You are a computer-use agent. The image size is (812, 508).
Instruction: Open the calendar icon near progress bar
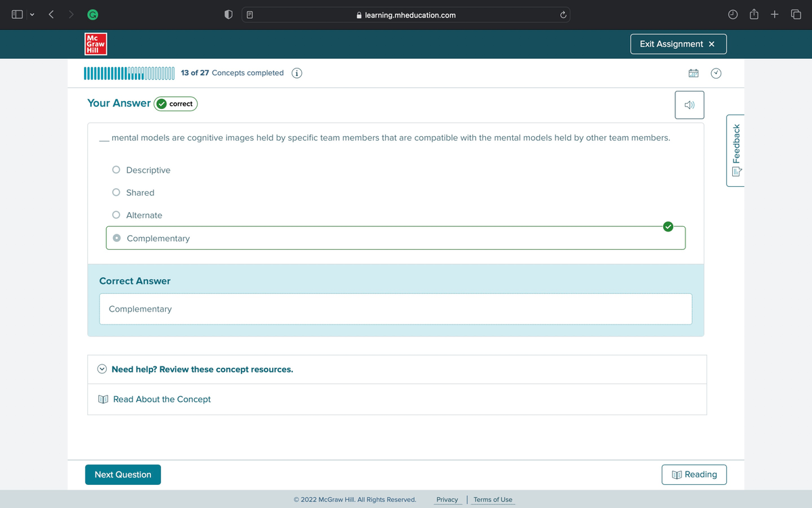click(x=694, y=73)
